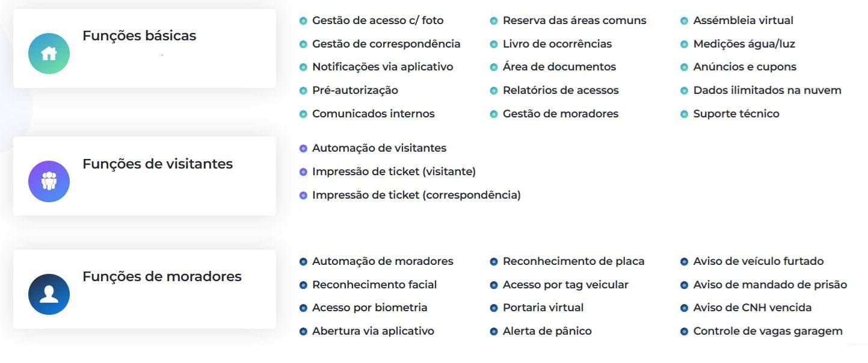Click Reserva das áreas comuns
Viewport: 868px width, 363px height.
tap(574, 20)
